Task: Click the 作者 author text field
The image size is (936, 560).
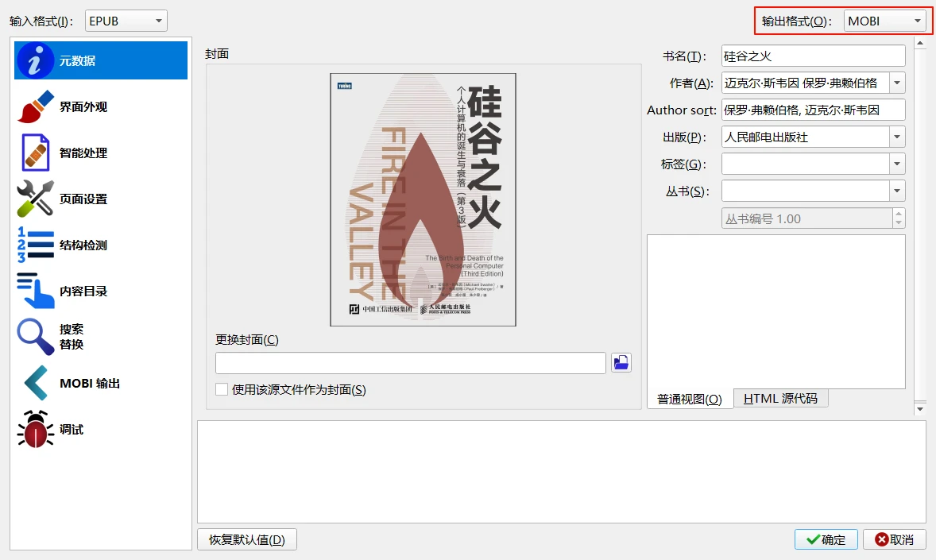Action: 805,83
